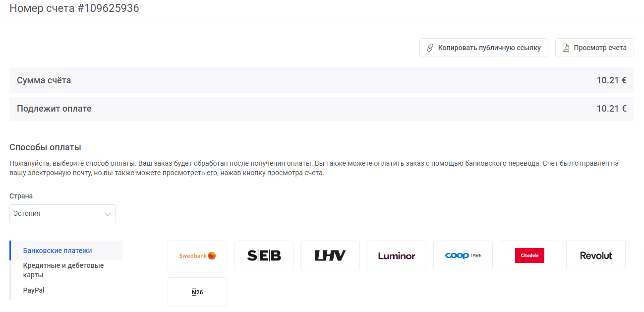The image size is (644, 312).
Task: Click the invoice number #109625936 heading
Action: (x=74, y=8)
